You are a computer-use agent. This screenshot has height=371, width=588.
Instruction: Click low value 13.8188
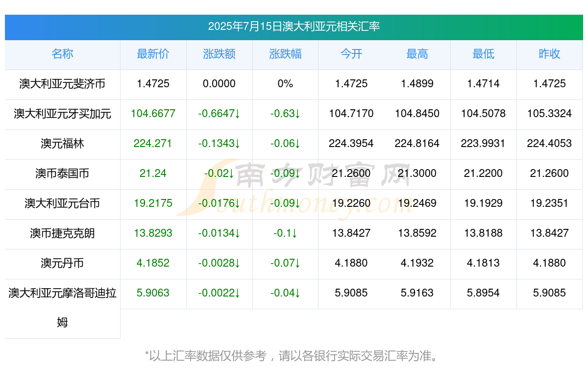click(x=483, y=233)
